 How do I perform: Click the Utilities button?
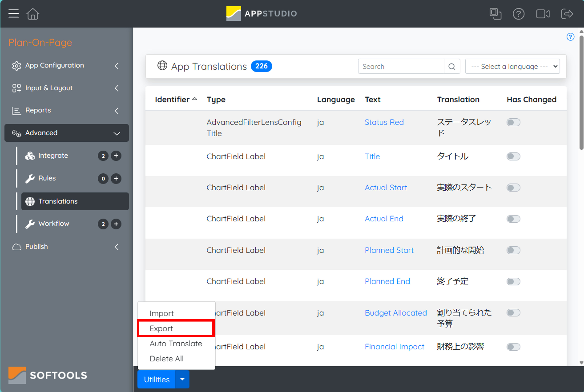pos(157,379)
